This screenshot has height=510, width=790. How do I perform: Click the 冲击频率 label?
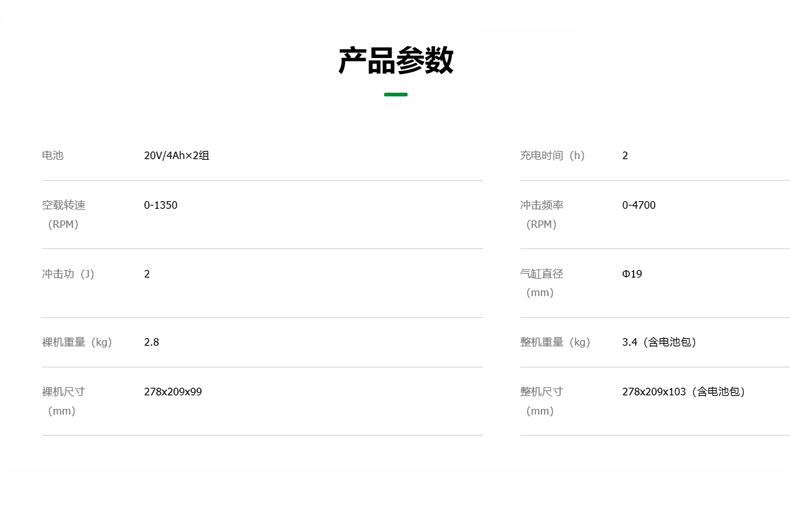pos(542,205)
